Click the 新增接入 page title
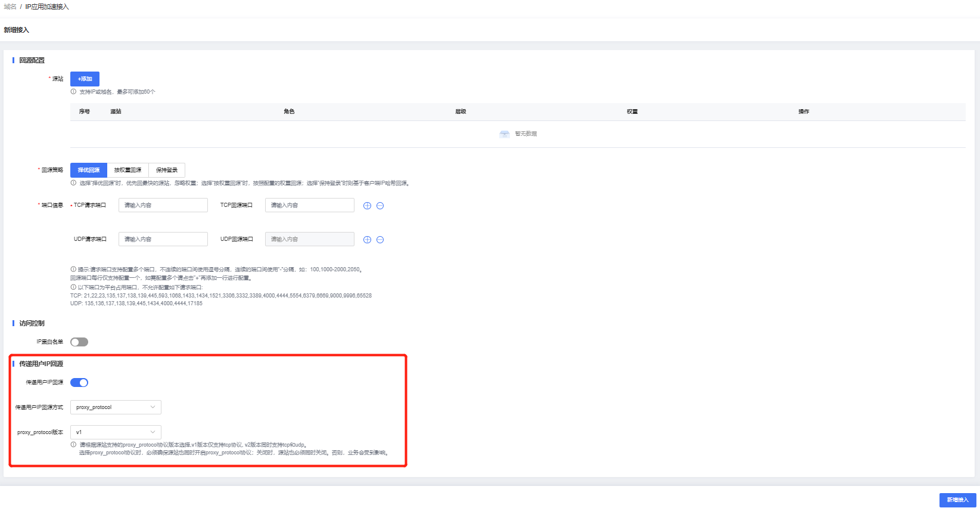This screenshot has width=980, height=511. (16, 30)
